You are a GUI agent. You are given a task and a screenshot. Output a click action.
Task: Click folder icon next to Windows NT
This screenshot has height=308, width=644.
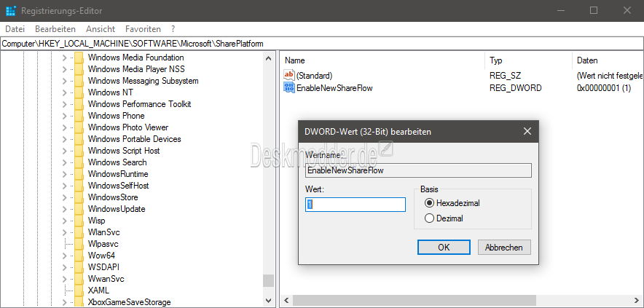tap(79, 92)
